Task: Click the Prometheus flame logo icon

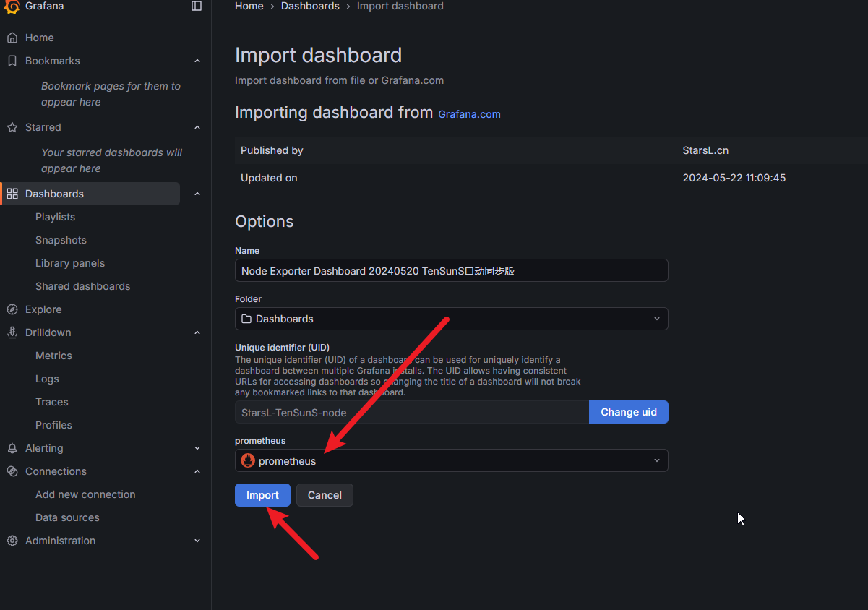Action: (x=248, y=460)
